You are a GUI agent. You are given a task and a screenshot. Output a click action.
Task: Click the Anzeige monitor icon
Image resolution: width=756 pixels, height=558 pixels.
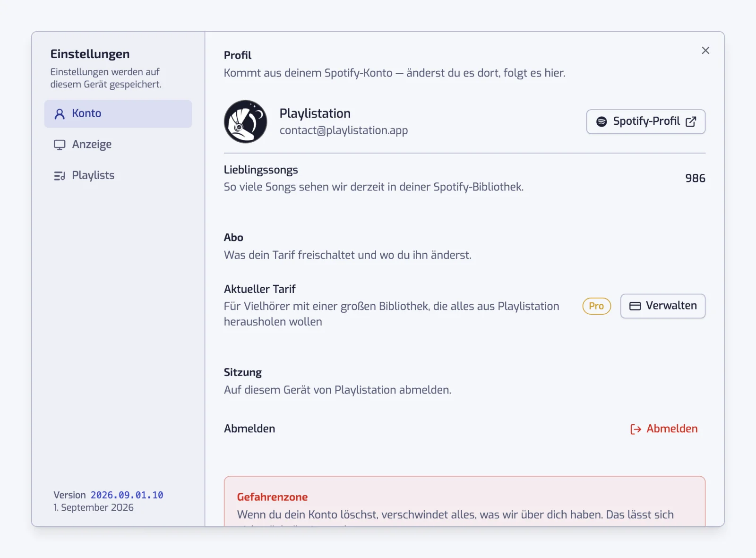pyautogui.click(x=60, y=145)
